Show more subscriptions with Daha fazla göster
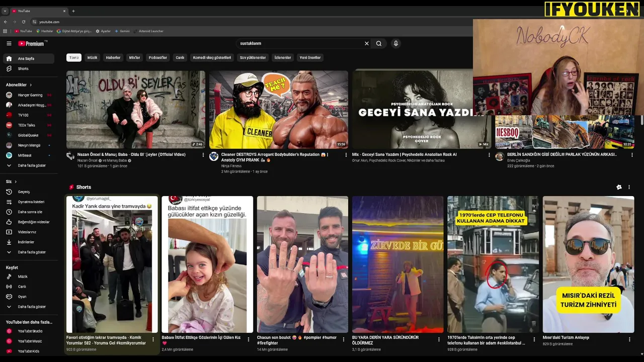The image size is (644, 362). pos(28,165)
